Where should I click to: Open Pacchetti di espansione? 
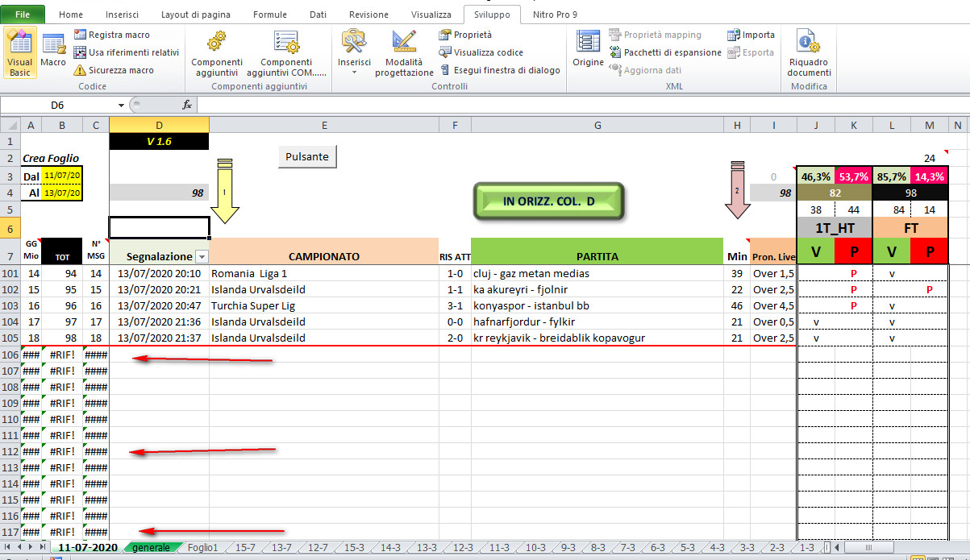(665, 52)
